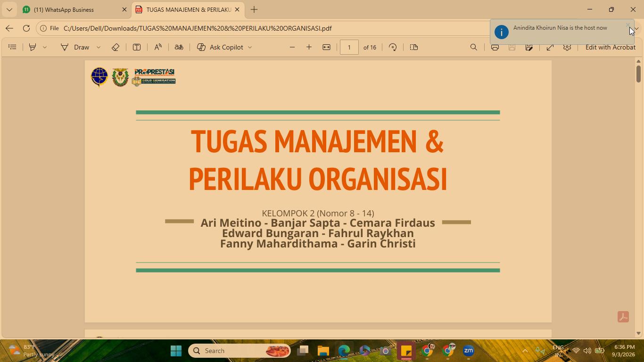Image resolution: width=644 pixels, height=362 pixels.
Task: Zoom out with the minus button
Action: (292, 47)
